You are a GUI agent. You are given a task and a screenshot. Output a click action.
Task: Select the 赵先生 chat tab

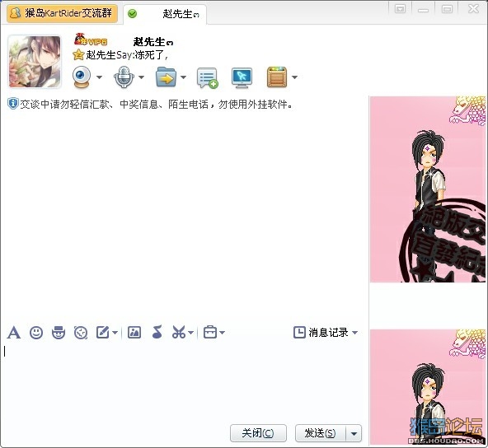pyautogui.click(x=165, y=14)
